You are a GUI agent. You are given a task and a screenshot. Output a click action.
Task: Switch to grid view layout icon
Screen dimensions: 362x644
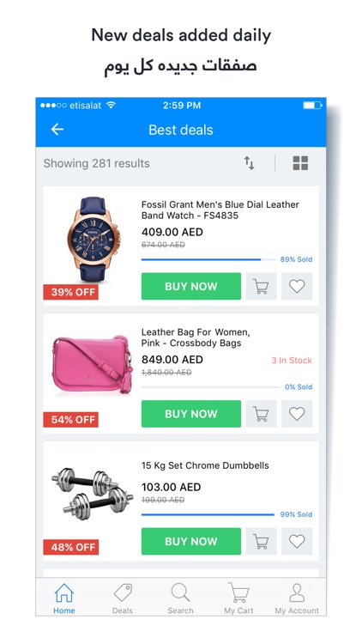click(300, 163)
